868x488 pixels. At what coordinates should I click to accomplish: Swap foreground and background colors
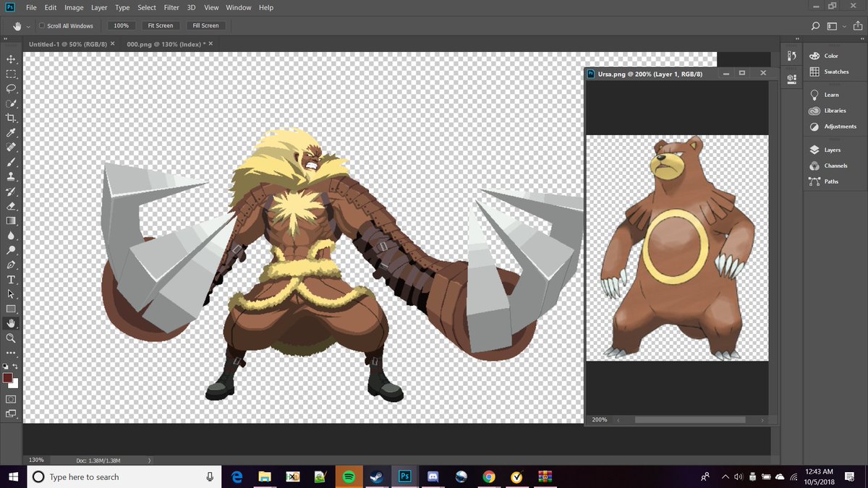click(x=15, y=367)
